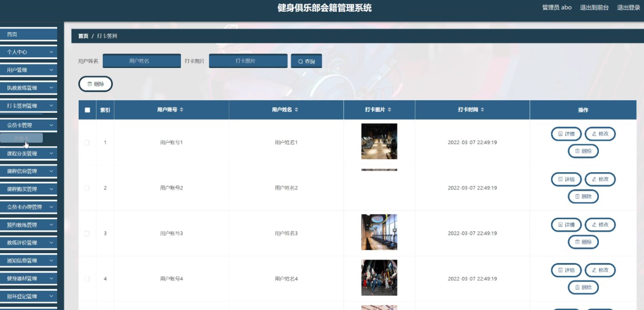Viewport: 644px width, 310px height.
Task: Click 删除 for 用户账号1 row
Action: pyautogui.click(x=583, y=151)
